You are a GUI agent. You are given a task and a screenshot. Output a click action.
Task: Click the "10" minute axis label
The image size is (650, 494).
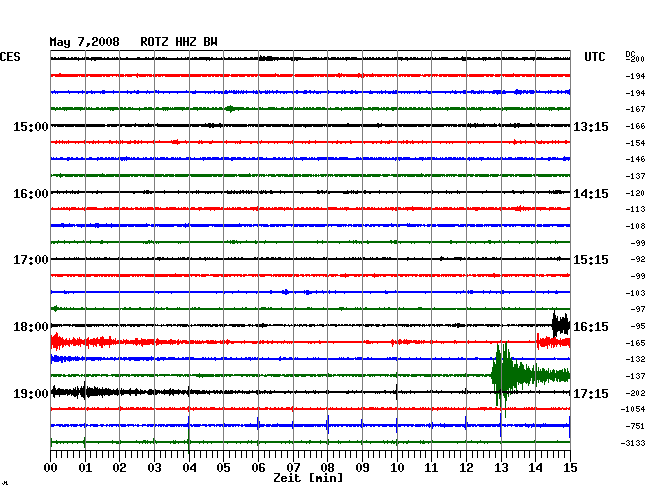[397, 468]
